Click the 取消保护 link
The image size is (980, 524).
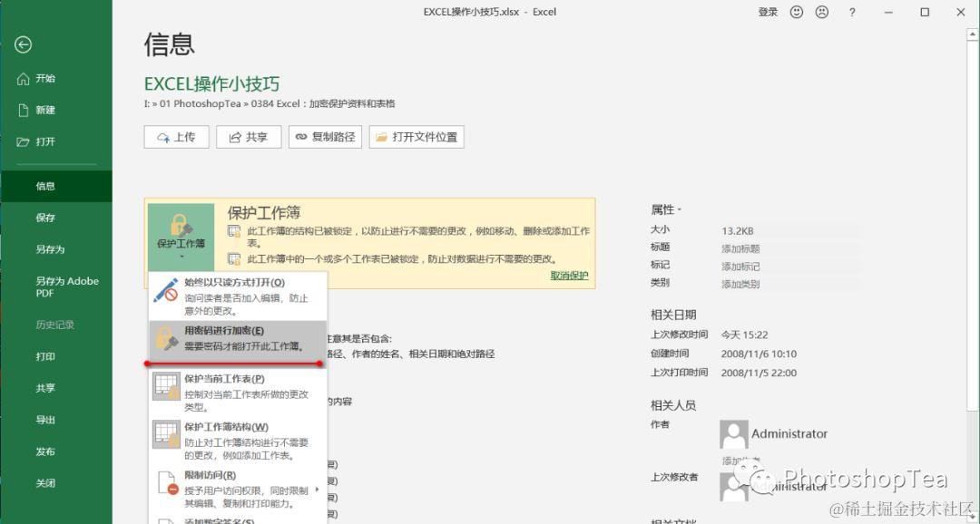pyautogui.click(x=569, y=276)
